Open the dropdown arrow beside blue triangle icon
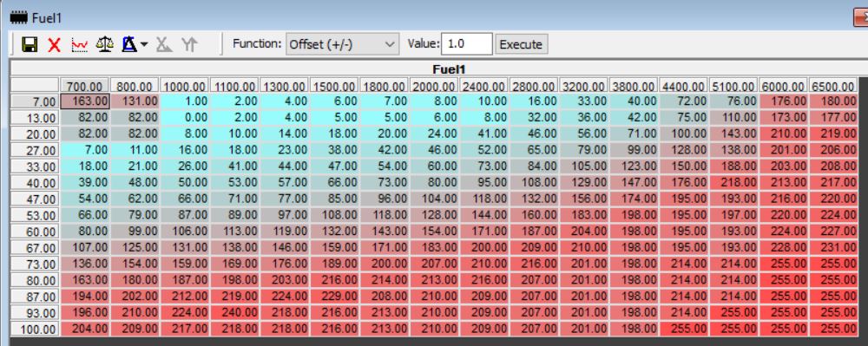Image resolution: width=868 pixels, height=346 pixels. point(144,44)
